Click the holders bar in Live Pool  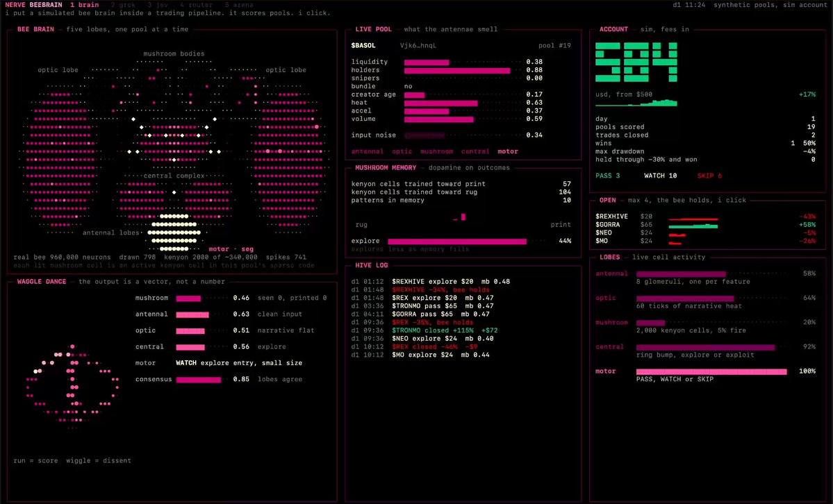457,70
